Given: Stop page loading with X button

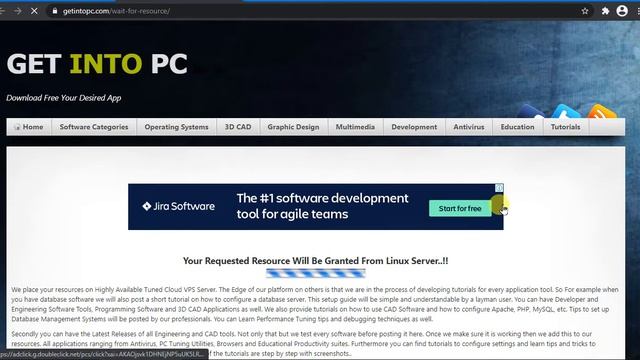Looking at the screenshot, I should [x=34, y=11].
